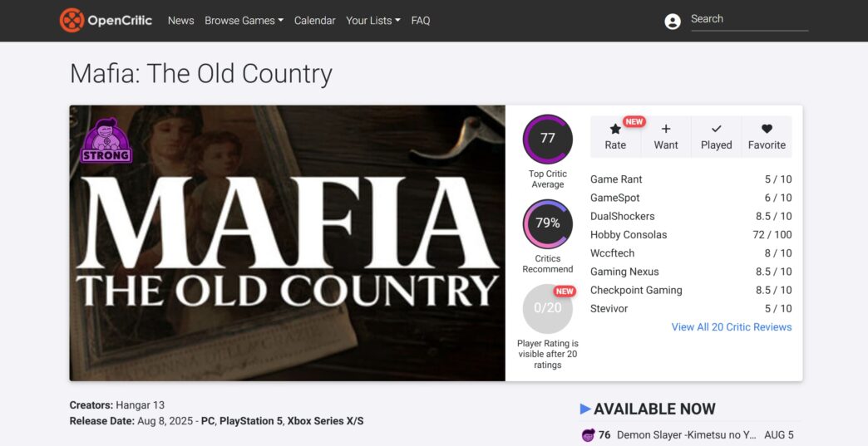Mark game as Played checkmark
This screenshot has height=446, width=868.
(716, 130)
